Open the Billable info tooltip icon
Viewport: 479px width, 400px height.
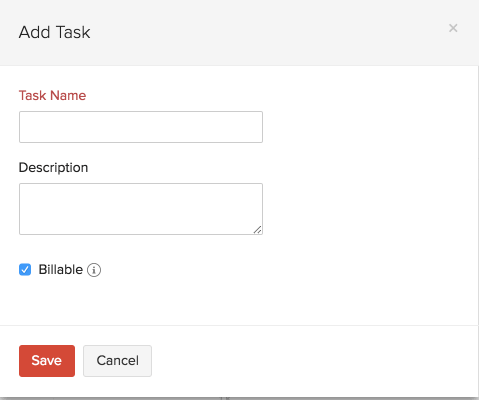(x=94, y=270)
